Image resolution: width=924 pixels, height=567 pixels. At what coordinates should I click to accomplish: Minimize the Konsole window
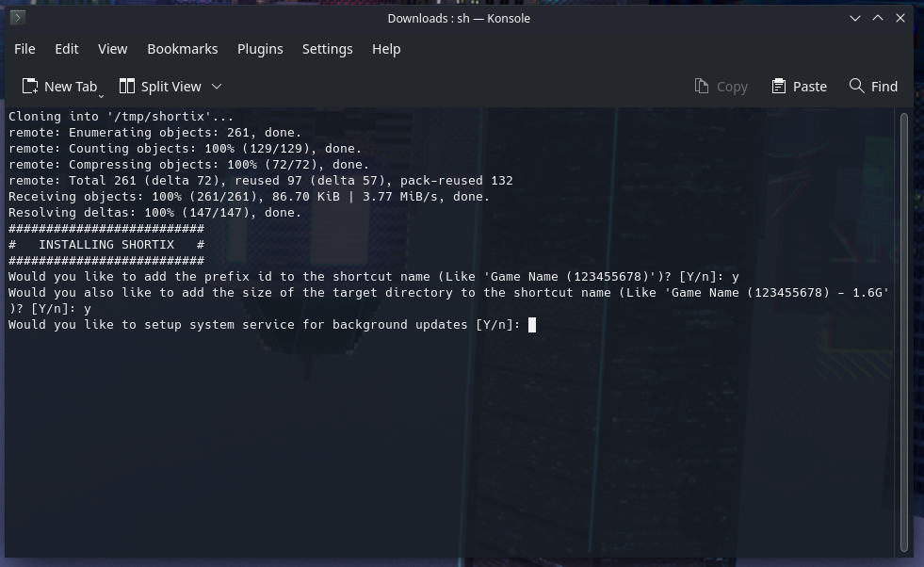tap(855, 18)
